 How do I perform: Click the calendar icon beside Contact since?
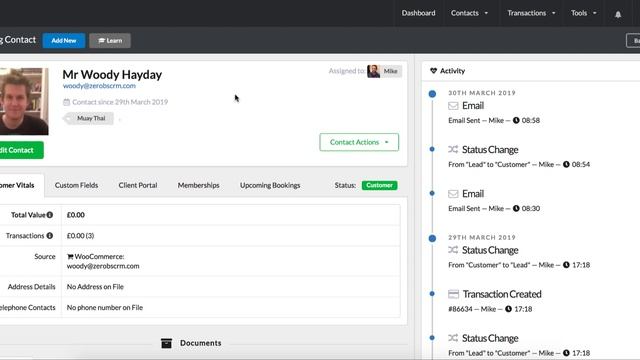click(x=67, y=102)
